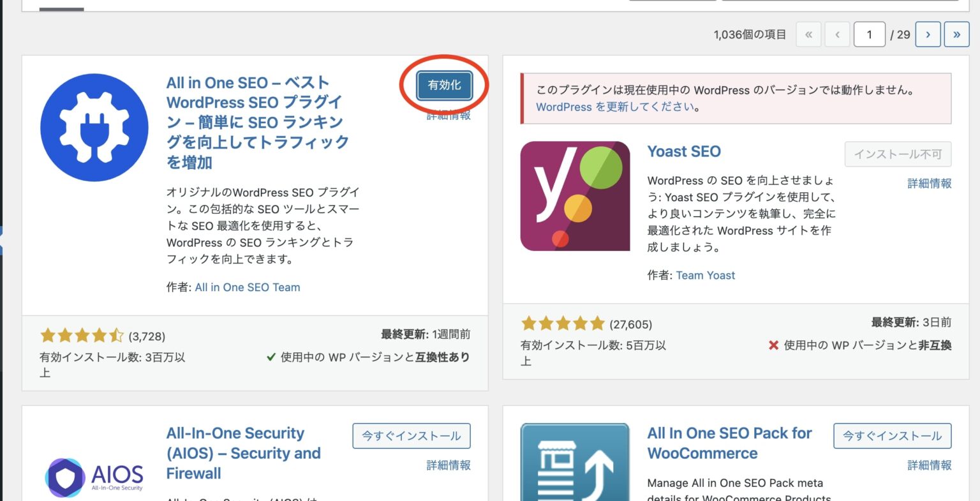This screenshot has height=501, width=980.
Task: Click the Yoast SEO plugin logo
Action: 575,196
